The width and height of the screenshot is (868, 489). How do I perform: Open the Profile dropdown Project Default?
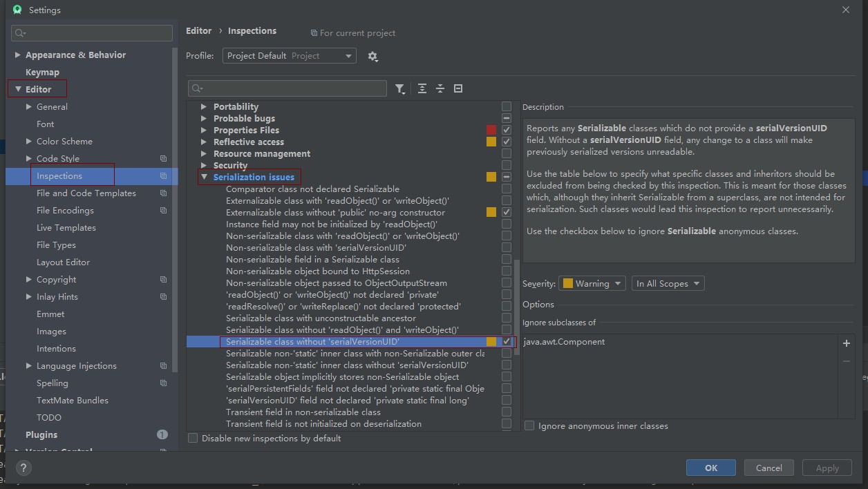click(290, 56)
